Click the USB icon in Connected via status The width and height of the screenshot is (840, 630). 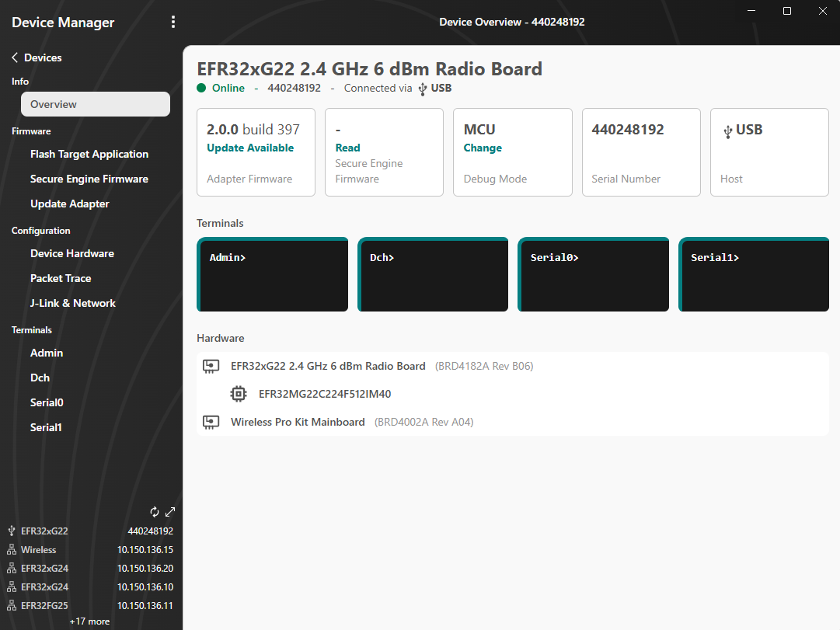pos(422,89)
